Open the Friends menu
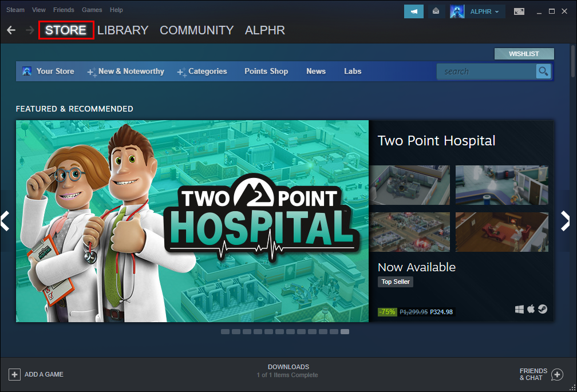The height and width of the screenshot is (392, 577). click(x=64, y=10)
